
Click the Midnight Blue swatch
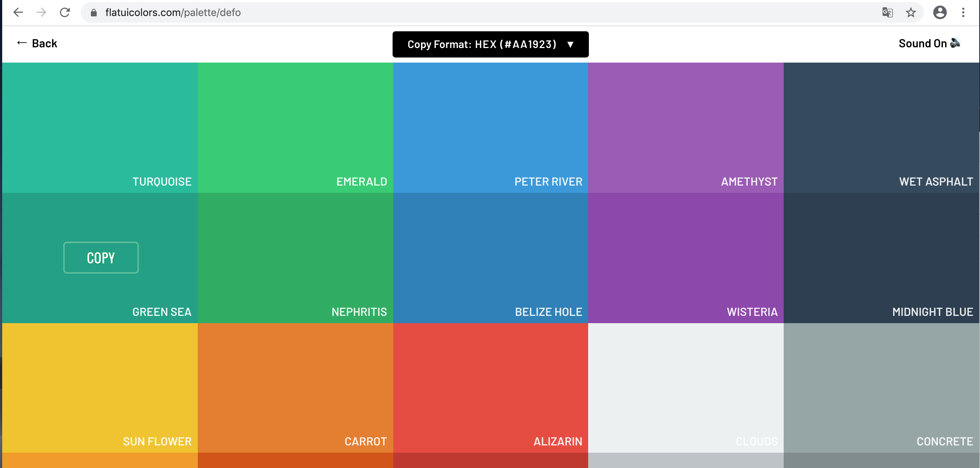(x=881, y=258)
